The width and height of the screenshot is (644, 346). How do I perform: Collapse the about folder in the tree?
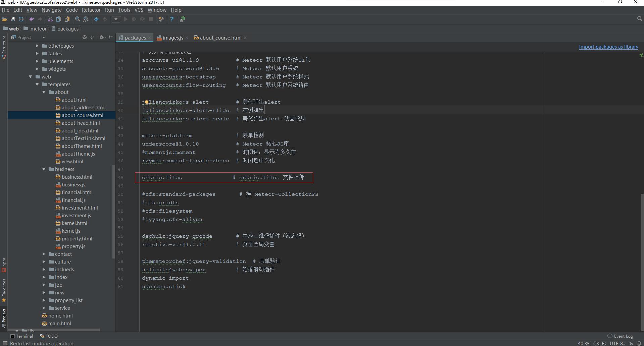pyautogui.click(x=43, y=92)
